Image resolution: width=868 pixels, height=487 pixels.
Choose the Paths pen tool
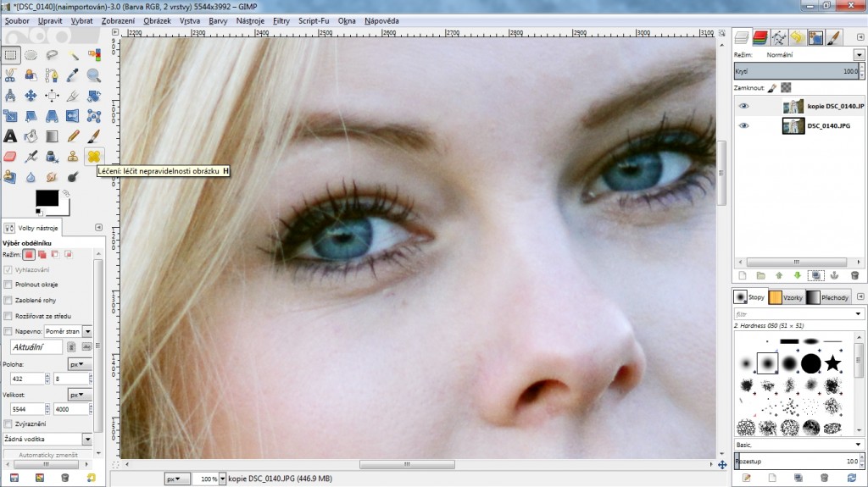tap(52, 75)
